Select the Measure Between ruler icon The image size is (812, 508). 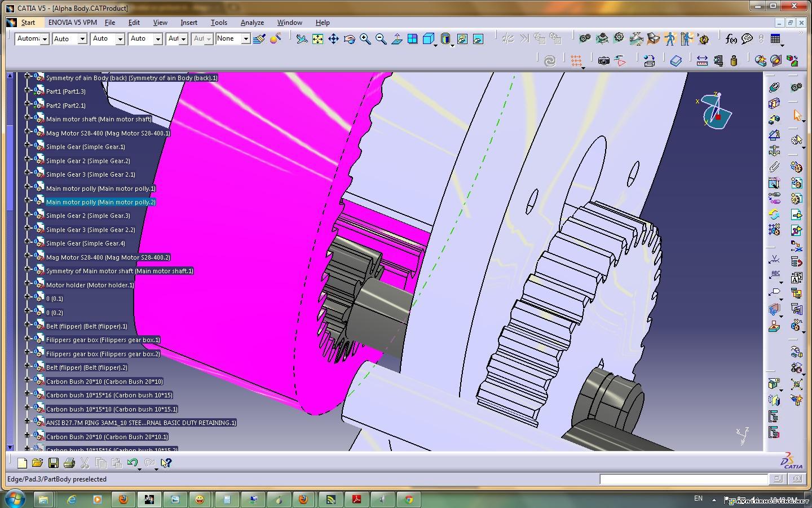coord(702,60)
